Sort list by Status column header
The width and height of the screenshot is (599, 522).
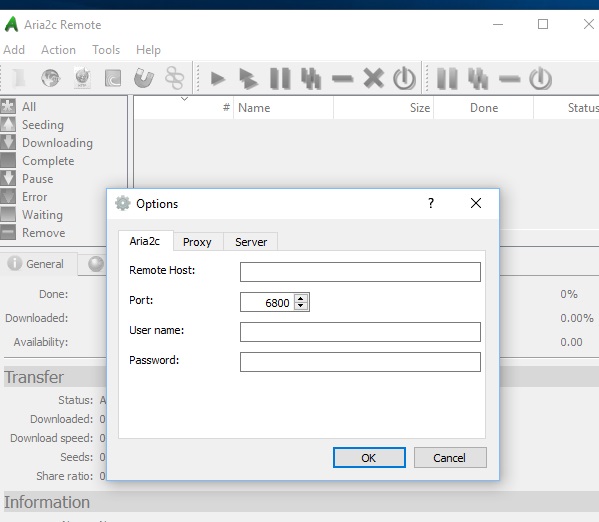pos(567,108)
